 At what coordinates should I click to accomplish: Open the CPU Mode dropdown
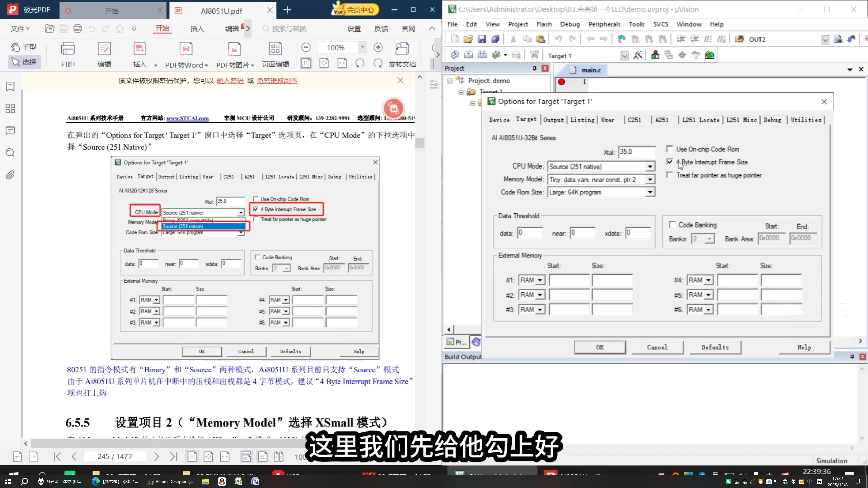(650, 166)
